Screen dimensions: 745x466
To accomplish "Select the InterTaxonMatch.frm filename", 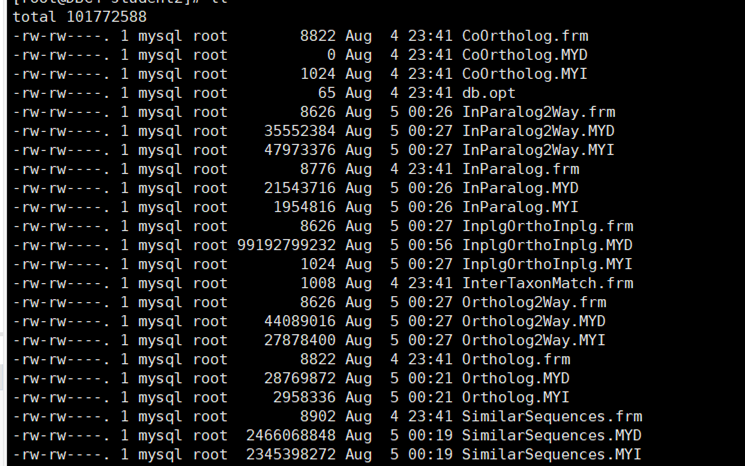I will coord(547,283).
